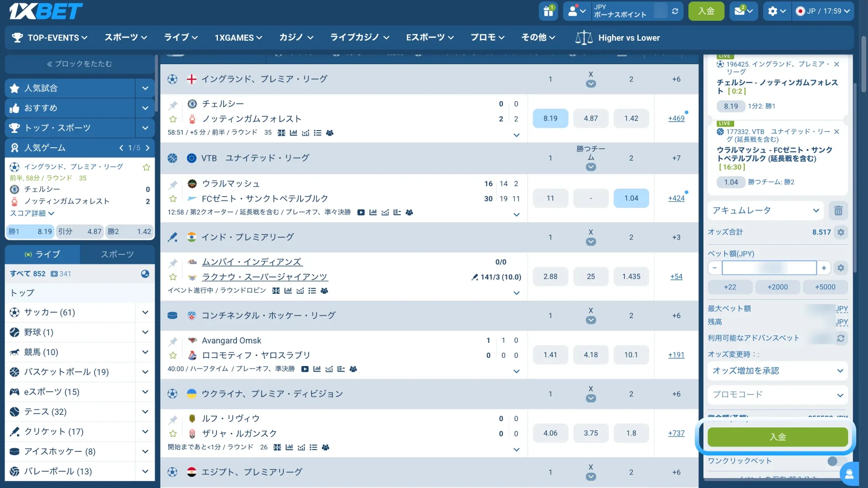Screen dimensions: 868x488
Task: Expand the 人気試合 section
Action: 145,88
